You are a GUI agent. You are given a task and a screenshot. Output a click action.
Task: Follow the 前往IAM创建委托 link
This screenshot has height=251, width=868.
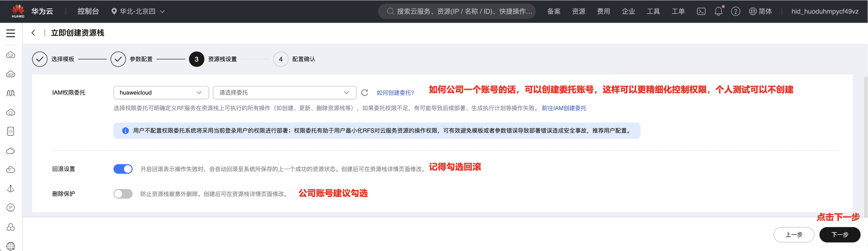[x=564, y=108]
